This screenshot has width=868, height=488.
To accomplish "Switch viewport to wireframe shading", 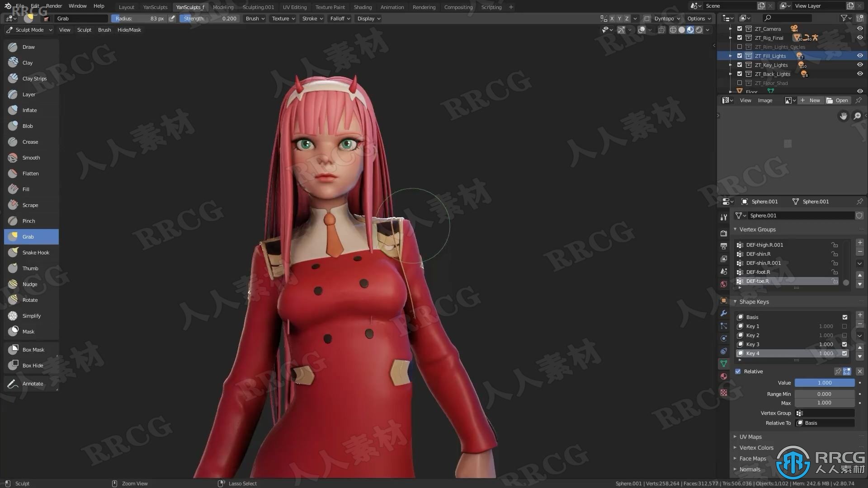I will tap(673, 30).
